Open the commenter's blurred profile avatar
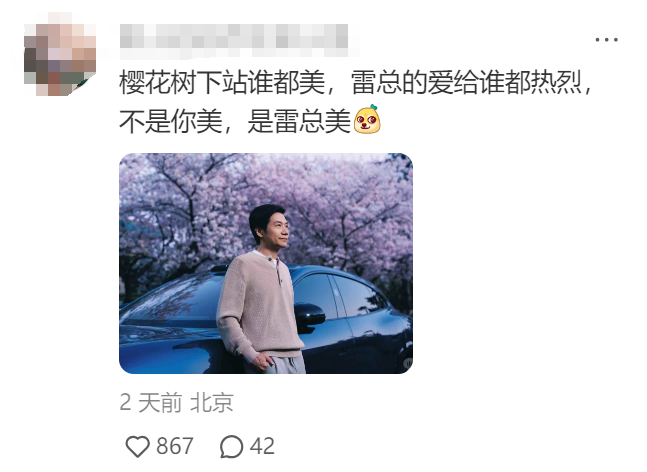This screenshot has width=647, height=472. tap(60, 55)
